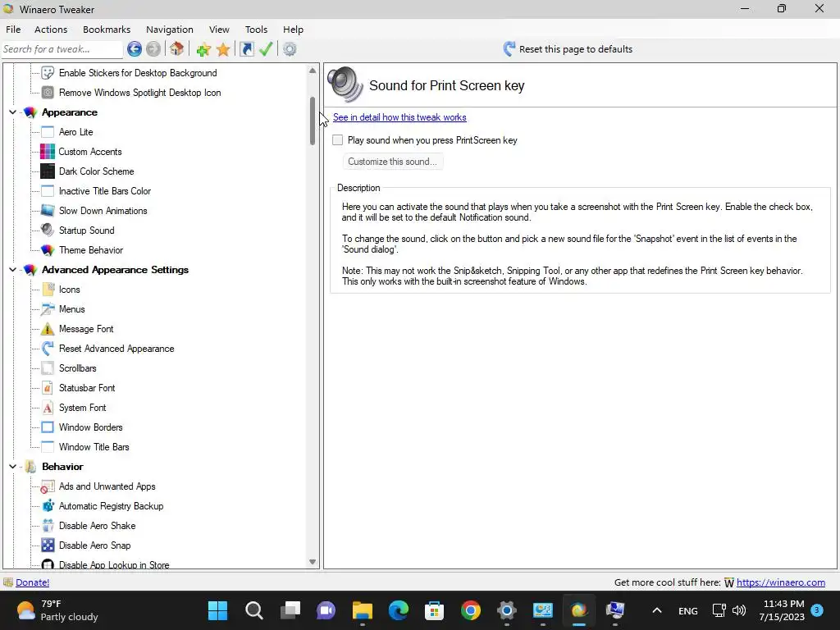Click the Customize this sound button

(x=392, y=162)
